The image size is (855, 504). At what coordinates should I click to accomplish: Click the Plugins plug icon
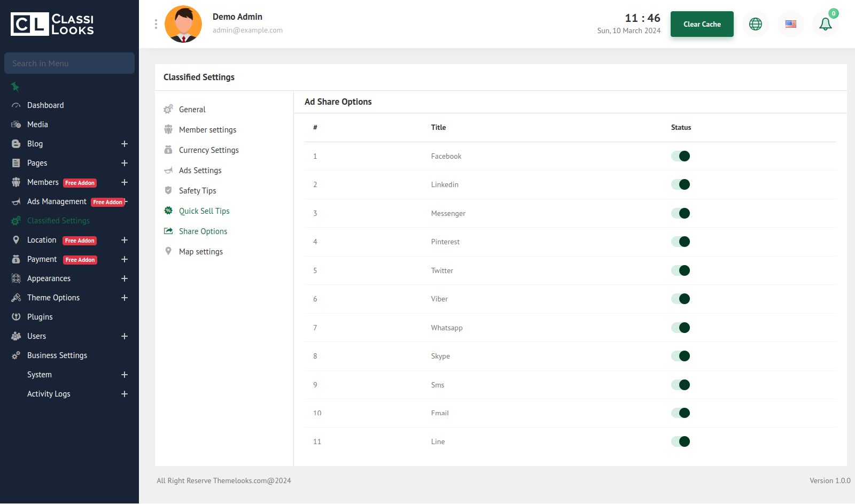[x=16, y=317]
